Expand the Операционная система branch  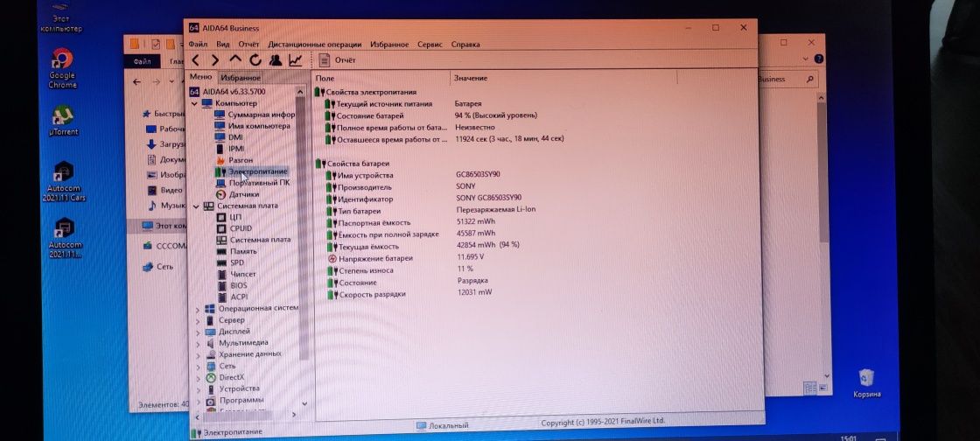click(198, 309)
